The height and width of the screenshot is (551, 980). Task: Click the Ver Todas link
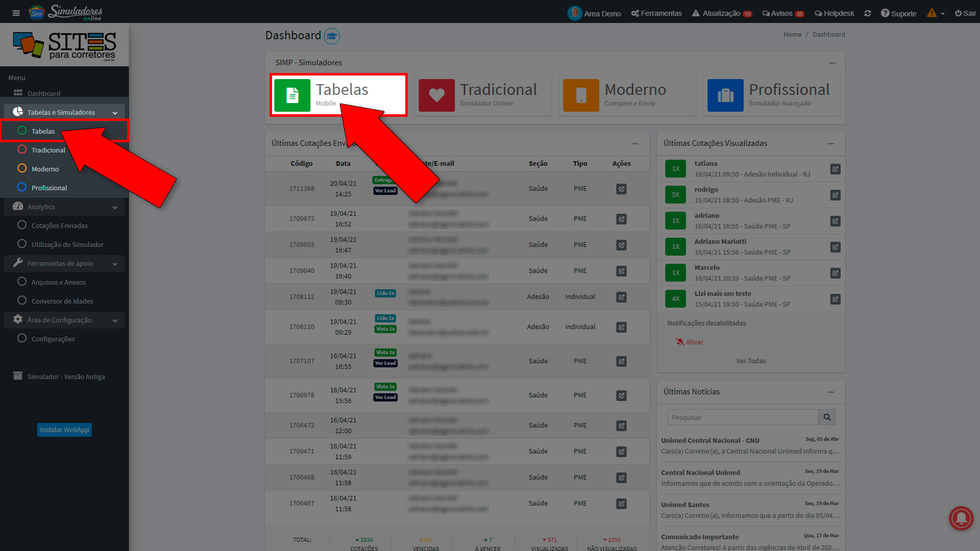[750, 361]
